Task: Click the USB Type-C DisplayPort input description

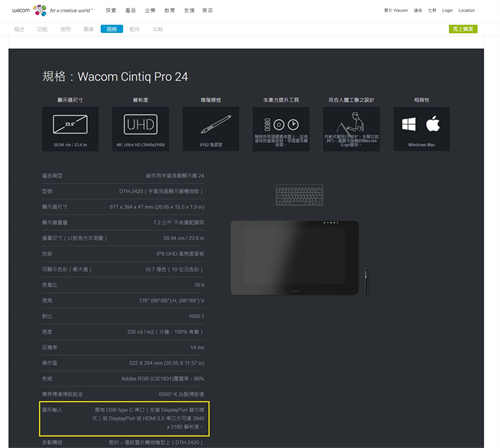Action: (x=148, y=418)
